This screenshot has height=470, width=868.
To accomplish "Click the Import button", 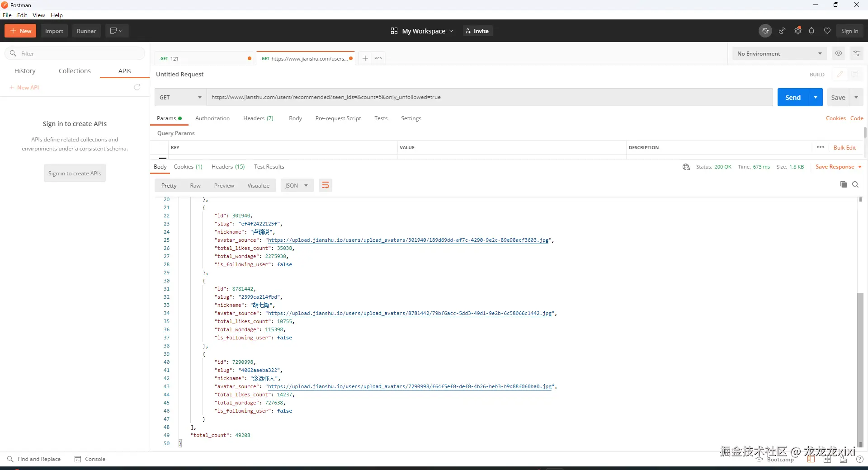I will coord(54,31).
